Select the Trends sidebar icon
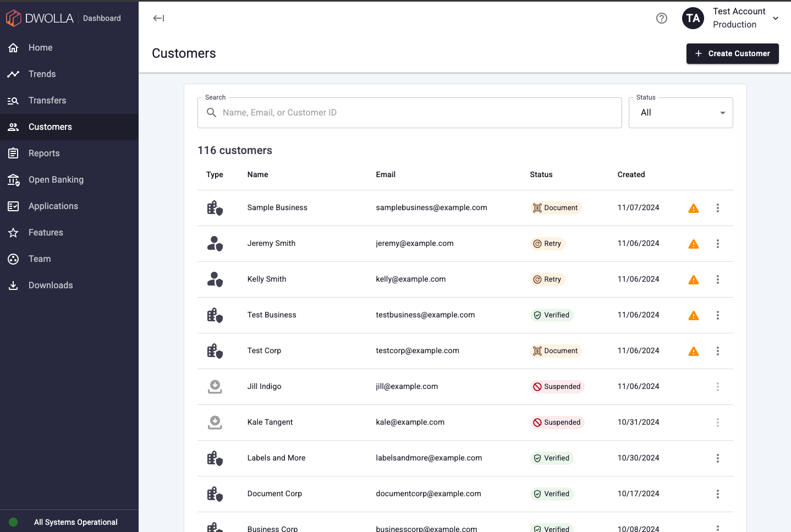Viewport: 791px width, 532px height. 13,74
